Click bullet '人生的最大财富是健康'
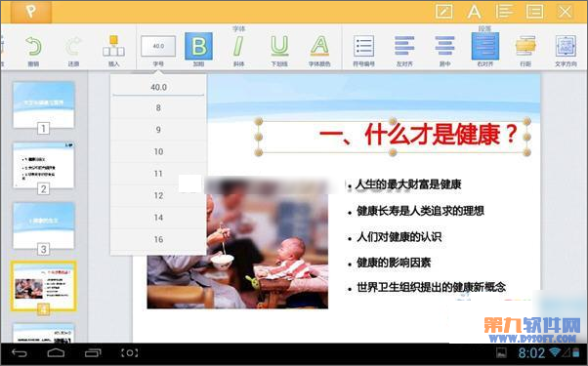The image size is (588, 366). pyautogui.click(x=408, y=184)
